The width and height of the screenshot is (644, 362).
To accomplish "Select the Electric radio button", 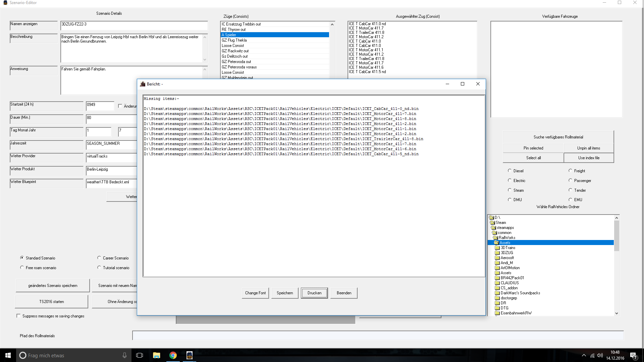I will pos(509,180).
